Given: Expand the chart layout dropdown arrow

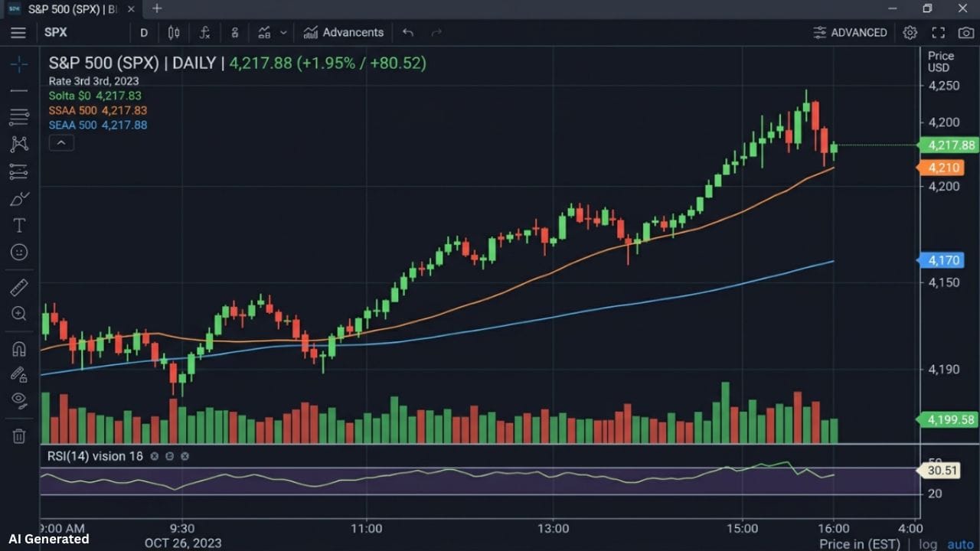Looking at the screenshot, I should (x=283, y=33).
